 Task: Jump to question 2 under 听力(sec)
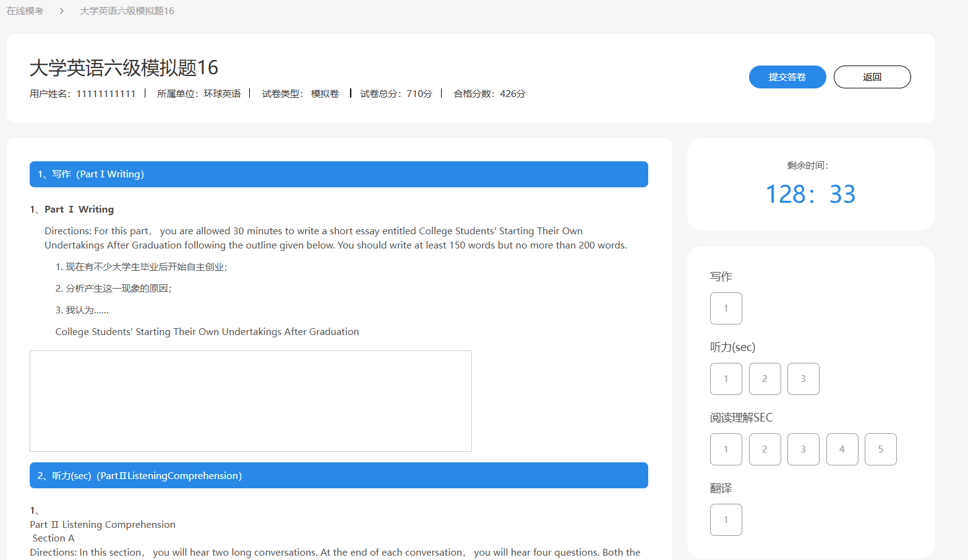point(765,379)
